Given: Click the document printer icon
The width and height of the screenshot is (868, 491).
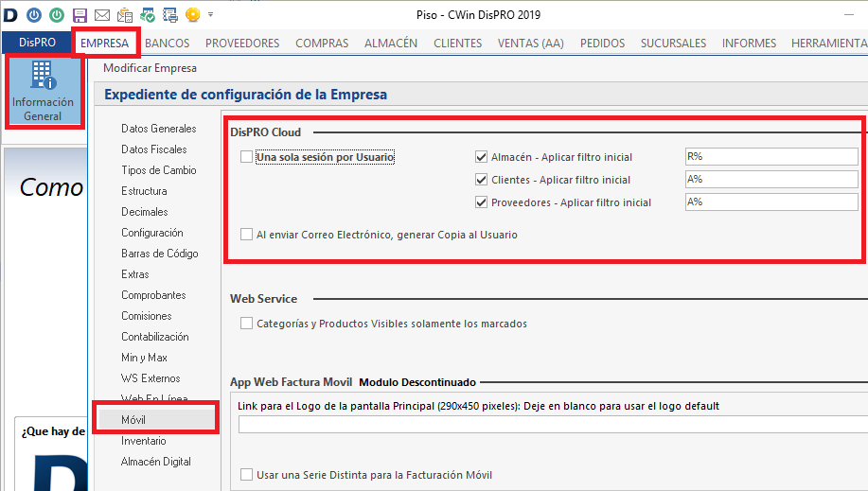Looking at the screenshot, I should (170, 15).
